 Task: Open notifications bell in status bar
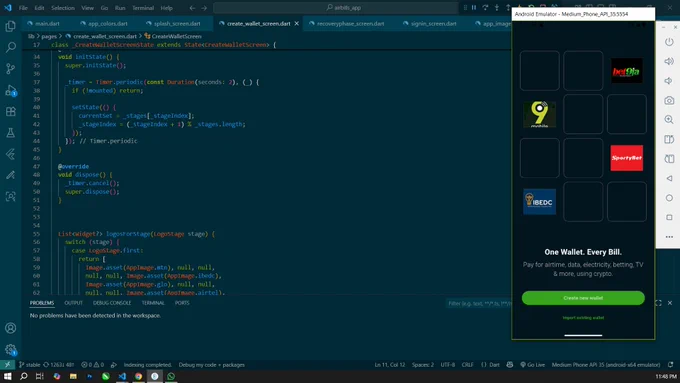pyautogui.click(x=670, y=365)
